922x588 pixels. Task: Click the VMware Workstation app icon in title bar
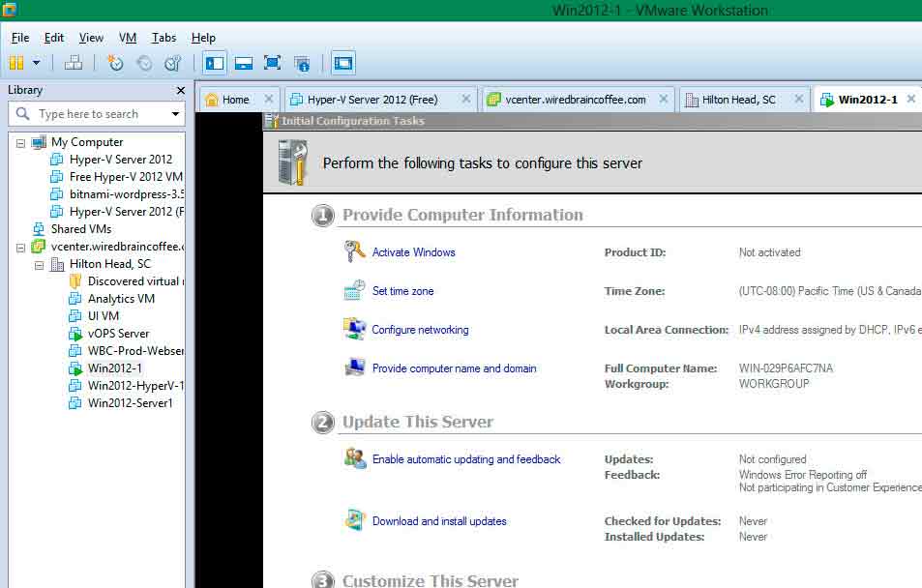click(x=10, y=10)
